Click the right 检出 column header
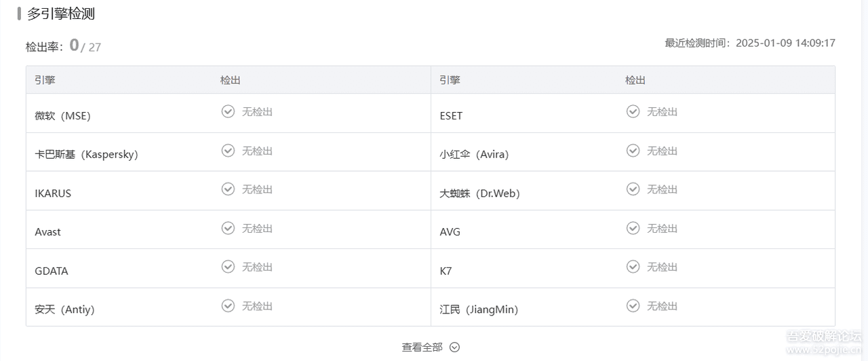This screenshot has width=868, height=361. coord(635,80)
